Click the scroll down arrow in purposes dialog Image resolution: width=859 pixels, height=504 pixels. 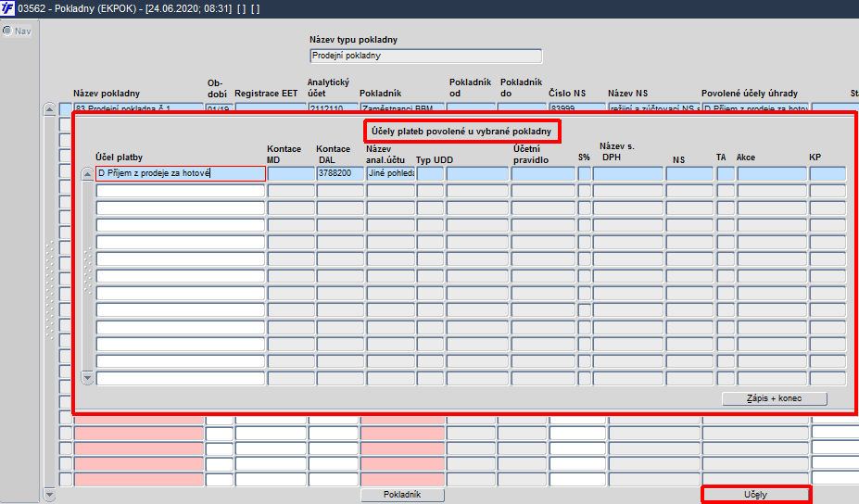pos(87,377)
